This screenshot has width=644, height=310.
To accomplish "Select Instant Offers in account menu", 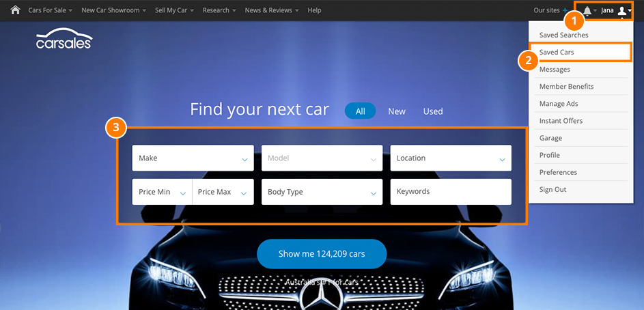I will tap(580, 121).
